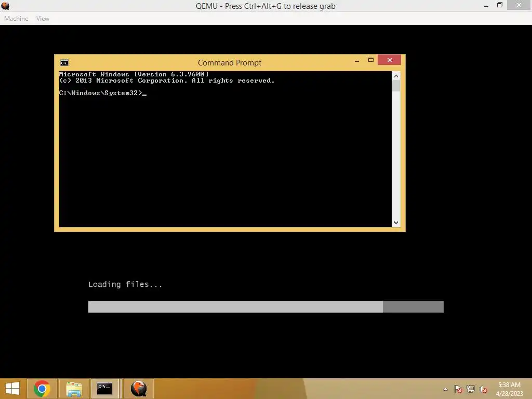The height and width of the screenshot is (399, 532).
Task: Close the Command Prompt window
Action: (x=390, y=60)
